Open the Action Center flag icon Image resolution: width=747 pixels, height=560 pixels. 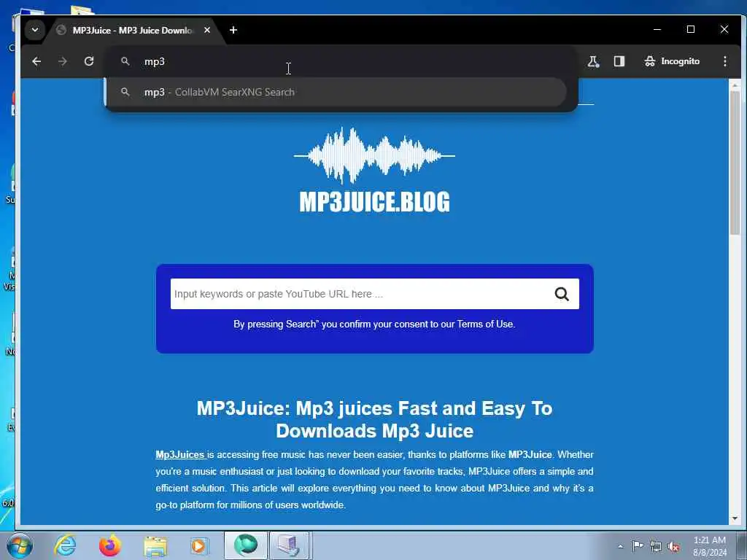point(638,545)
